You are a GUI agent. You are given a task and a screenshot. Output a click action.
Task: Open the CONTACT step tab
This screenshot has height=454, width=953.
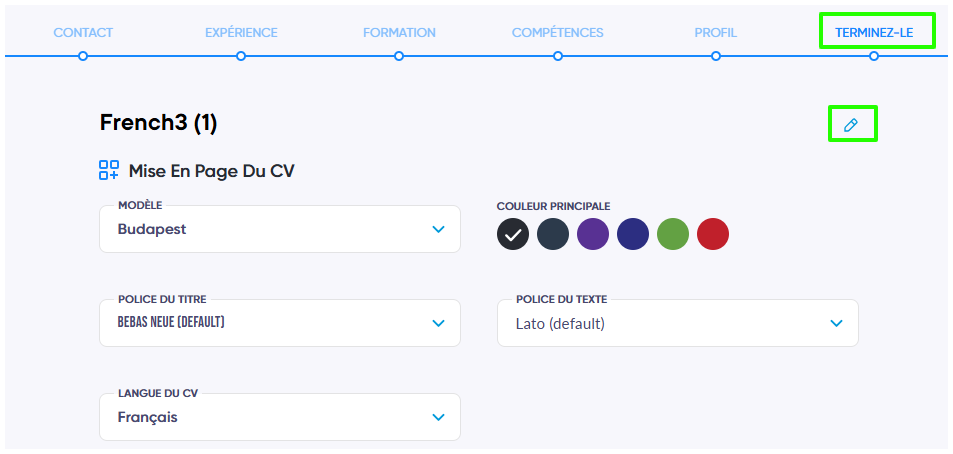click(83, 33)
